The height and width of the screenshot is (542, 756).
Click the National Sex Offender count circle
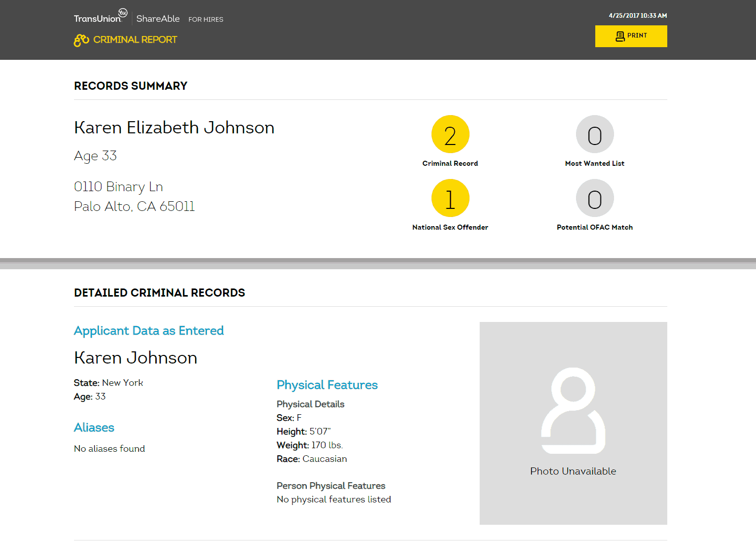click(x=450, y=198)
